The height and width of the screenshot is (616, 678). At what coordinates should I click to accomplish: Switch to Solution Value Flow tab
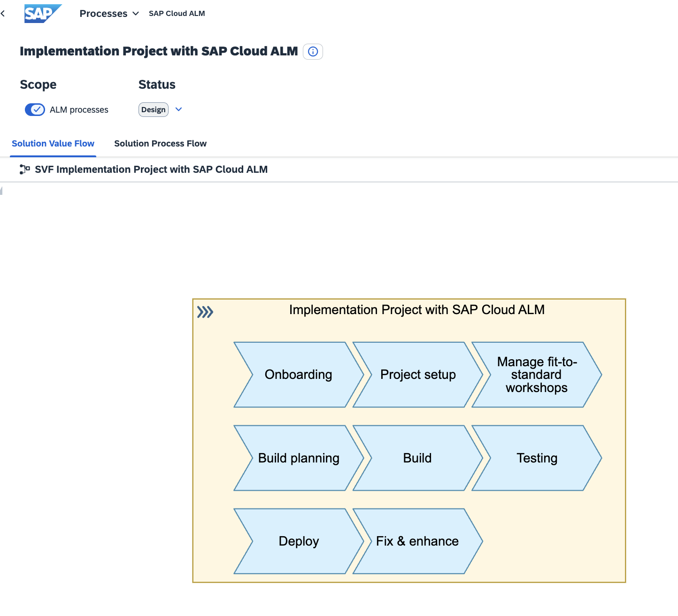(x=53, y=144)
